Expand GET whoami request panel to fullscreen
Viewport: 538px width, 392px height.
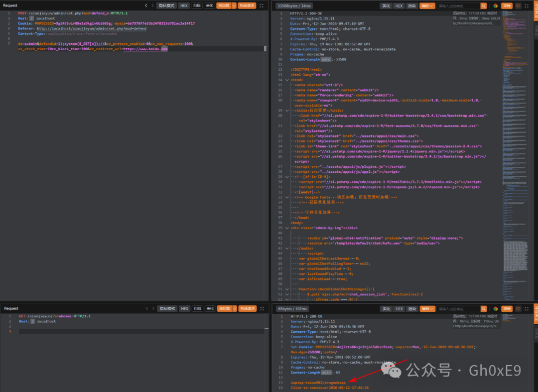point(262,309)
